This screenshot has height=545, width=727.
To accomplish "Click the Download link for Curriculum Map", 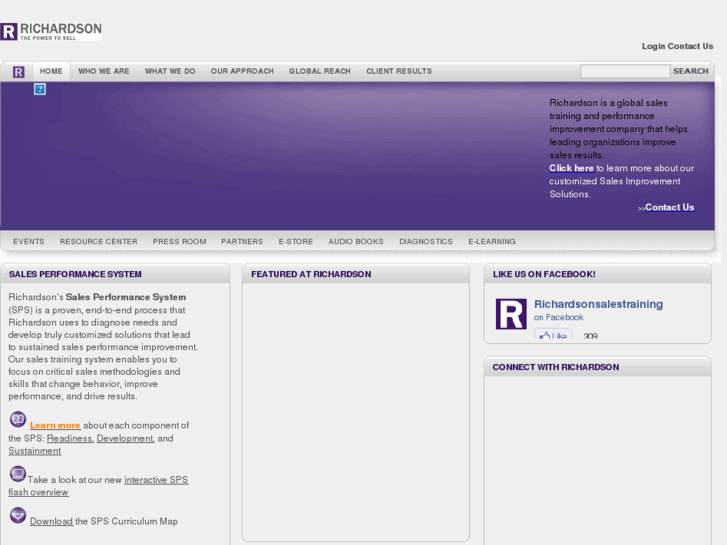I will 51,521.
